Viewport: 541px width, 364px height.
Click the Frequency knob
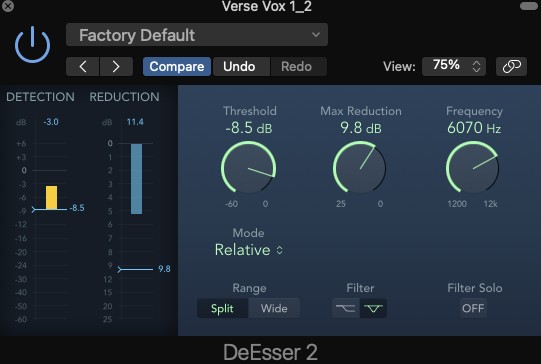tap(473, 167)
